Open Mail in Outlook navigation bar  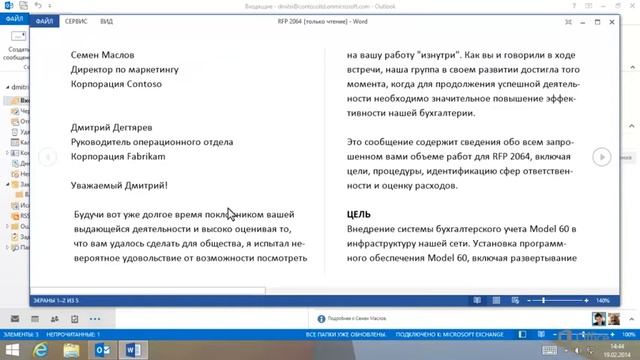pyautogui.click(x=15, y=319)
